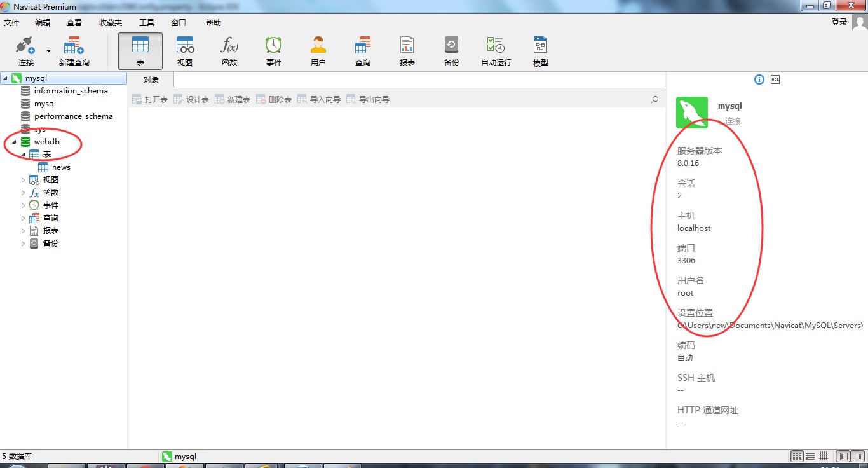This screenshot has height=468, width=868.
Task: Select the webdb database
Action: [x=46, y=142]
